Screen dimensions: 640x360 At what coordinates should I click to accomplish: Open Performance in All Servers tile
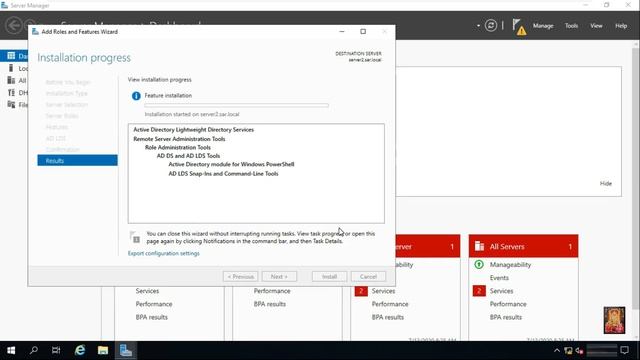point(508,304)
